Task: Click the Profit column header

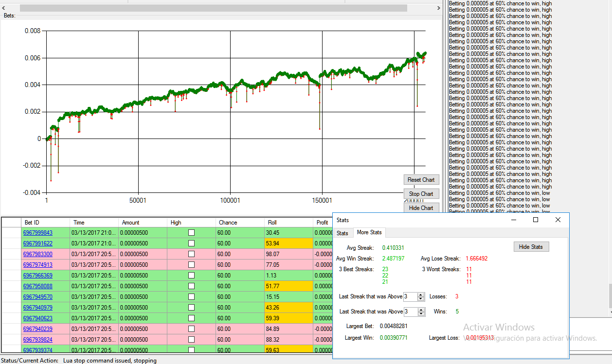Action: tap(323, 223)
